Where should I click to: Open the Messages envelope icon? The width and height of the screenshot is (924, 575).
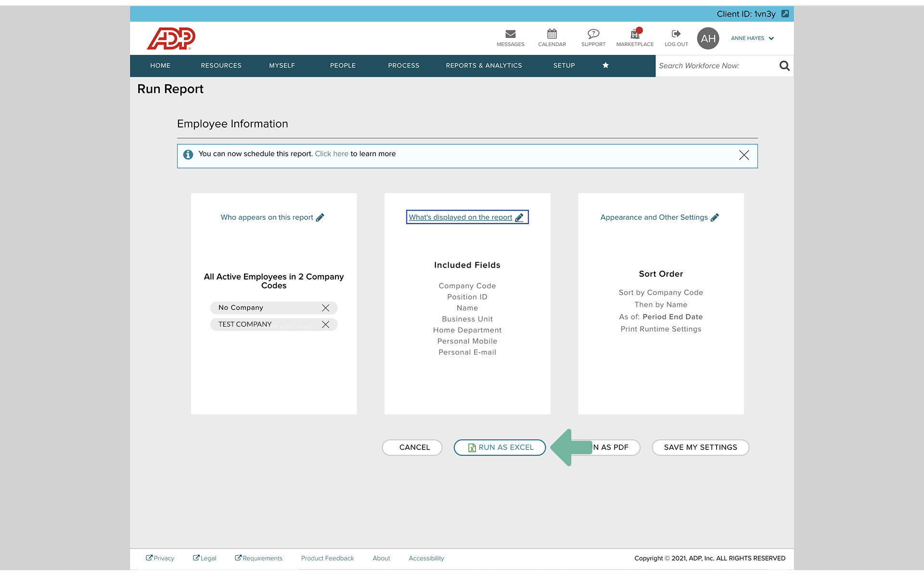pyautogui.click(x=511, y=34)
